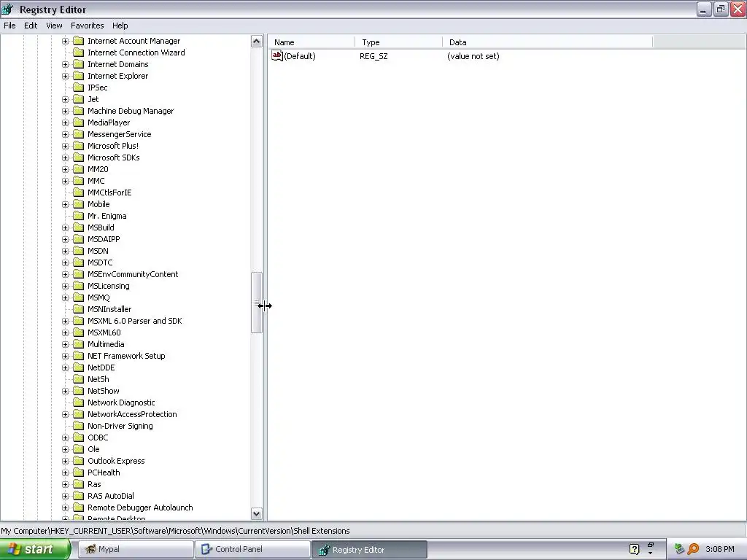This screenshot has height=560, width=747.
Task: Click tree scrollbar up arrow
Action: pyautogui.click(x=256, y=42)
